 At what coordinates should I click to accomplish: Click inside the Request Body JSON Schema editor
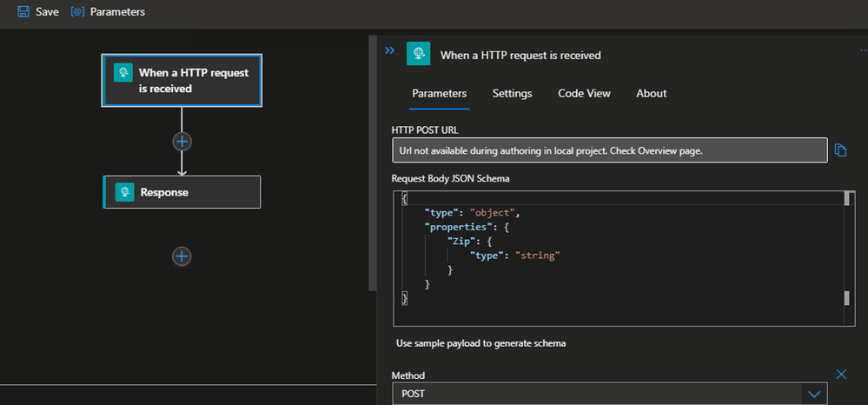pos(608,261)
